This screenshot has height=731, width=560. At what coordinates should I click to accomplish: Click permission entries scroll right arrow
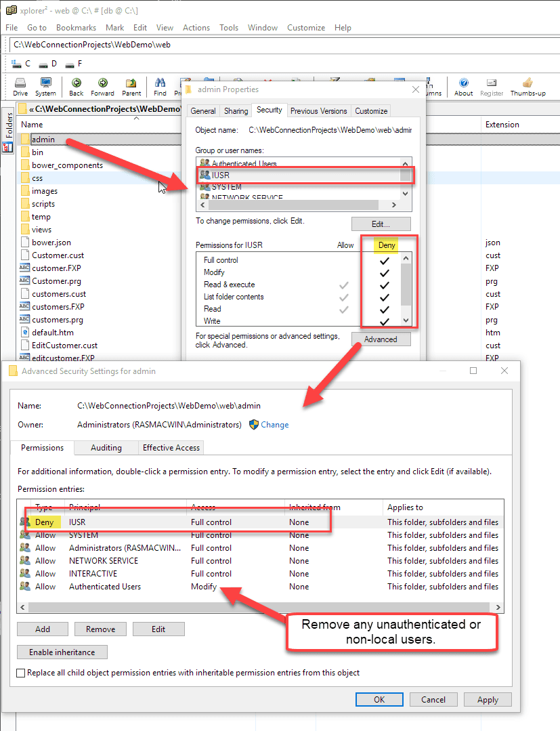[498, 607]
